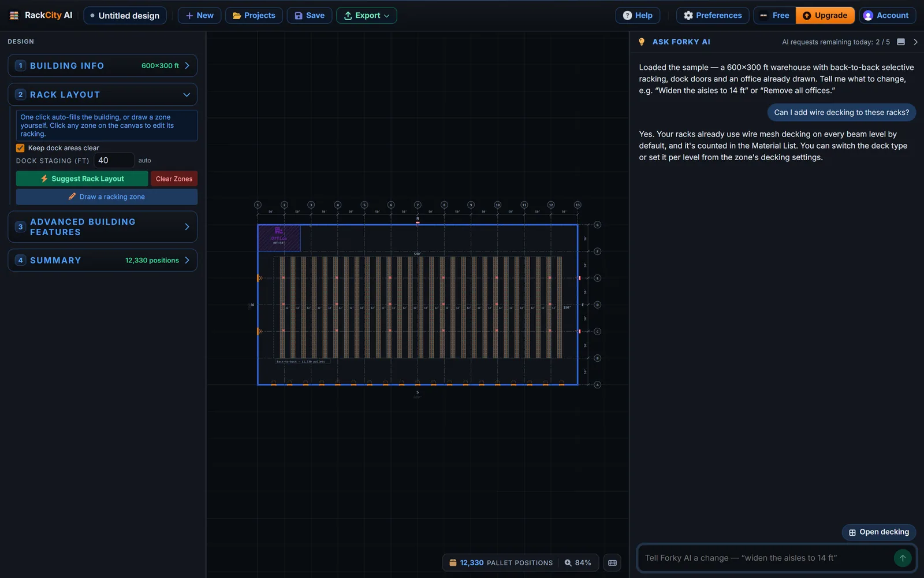Click the 12,330 positions summary text
Screen dimensions: 924x578
[x=152, y=260]
